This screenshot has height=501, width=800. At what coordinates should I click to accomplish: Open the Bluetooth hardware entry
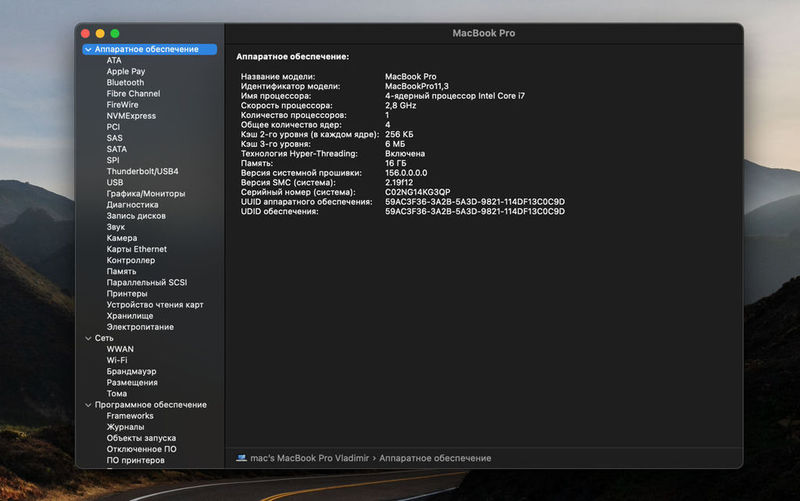(x=125, y=83)
